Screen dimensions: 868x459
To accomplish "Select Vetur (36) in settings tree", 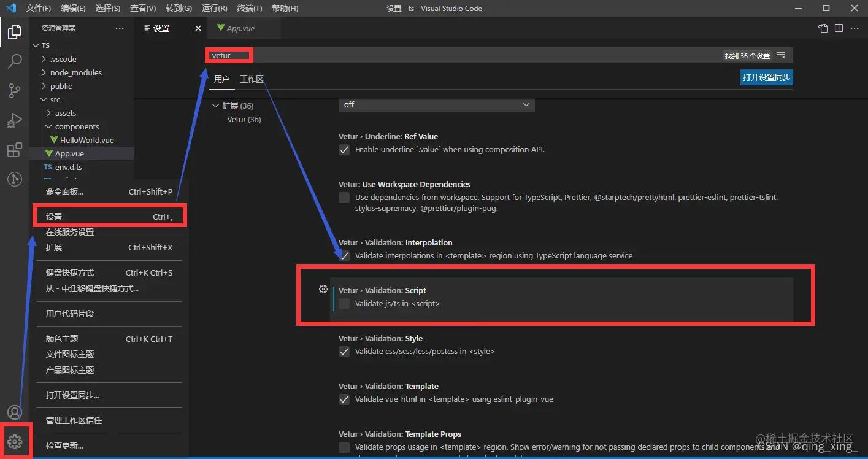I will click(244, 119).
